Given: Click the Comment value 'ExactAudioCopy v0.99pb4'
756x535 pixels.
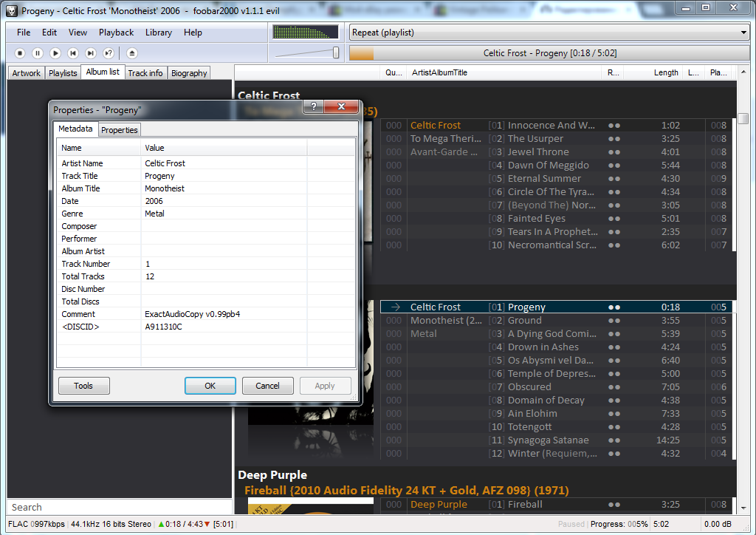Looking at the screenshot, I should click(x=193, y=314).
